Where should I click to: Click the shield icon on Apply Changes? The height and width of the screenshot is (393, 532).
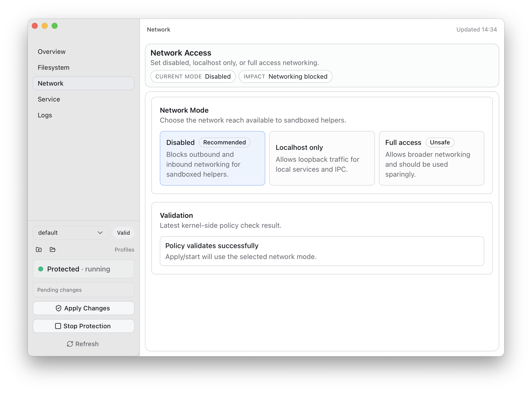(59, 308)
